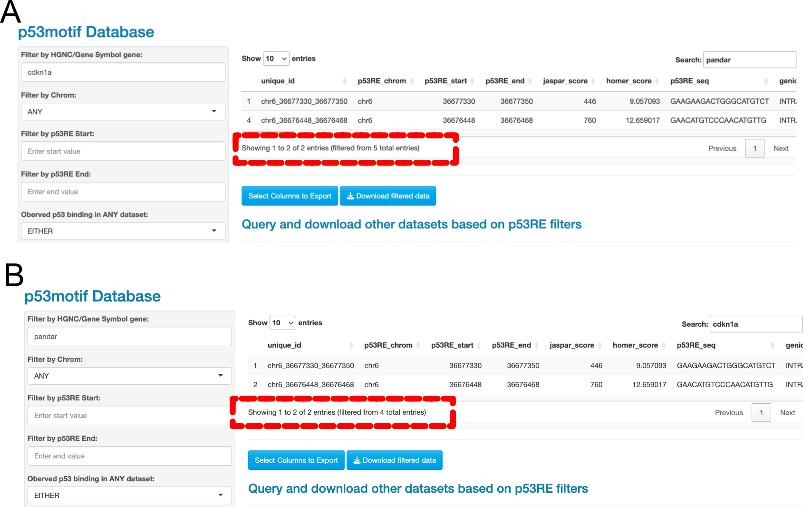Click the p53RE End filter field in panel B

130,456
